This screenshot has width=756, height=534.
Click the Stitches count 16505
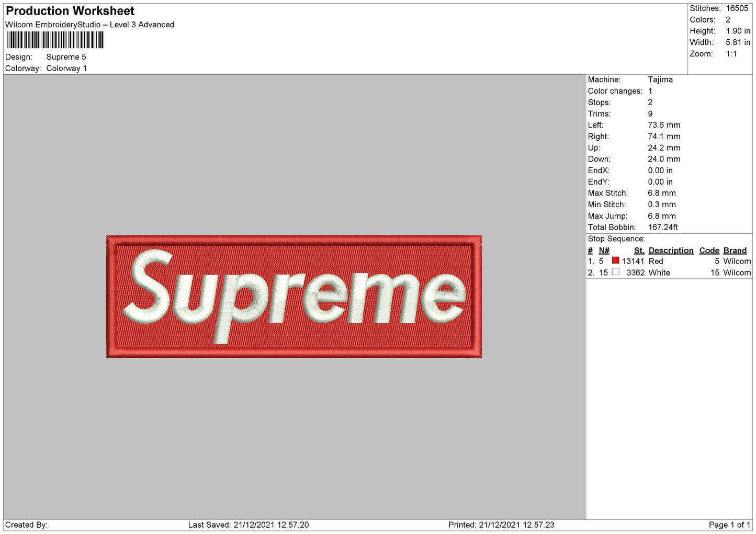(737, 8)
